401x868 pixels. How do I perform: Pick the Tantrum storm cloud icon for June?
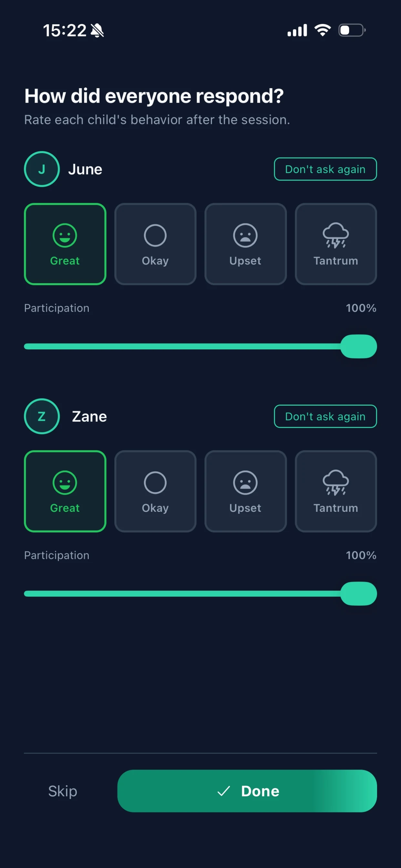click(336, 235)
